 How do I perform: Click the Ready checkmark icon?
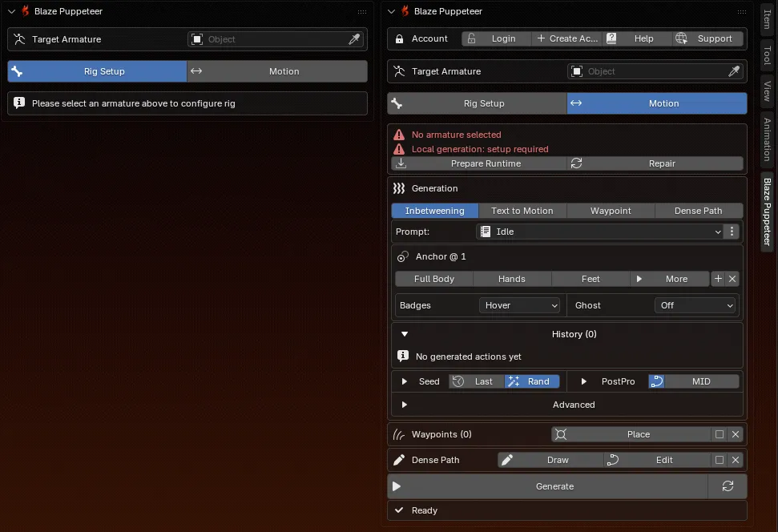[x=399, y=510]
